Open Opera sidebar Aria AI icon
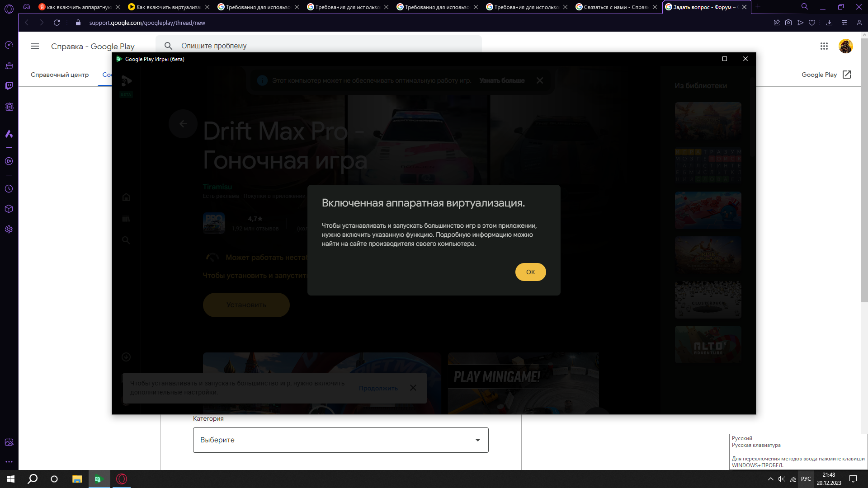868x488 pixels. click(x=9, y=134)
